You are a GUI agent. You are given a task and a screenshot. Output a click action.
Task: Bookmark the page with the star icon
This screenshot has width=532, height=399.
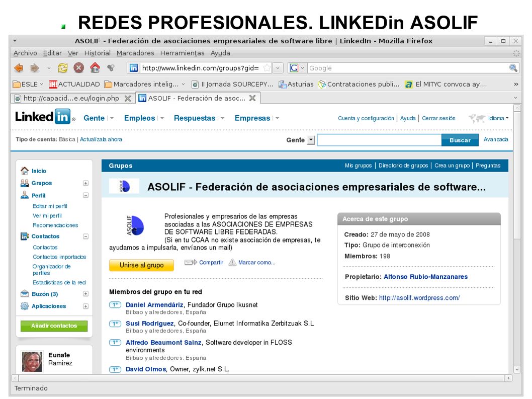pyautogui.click(x=267, y=68)
